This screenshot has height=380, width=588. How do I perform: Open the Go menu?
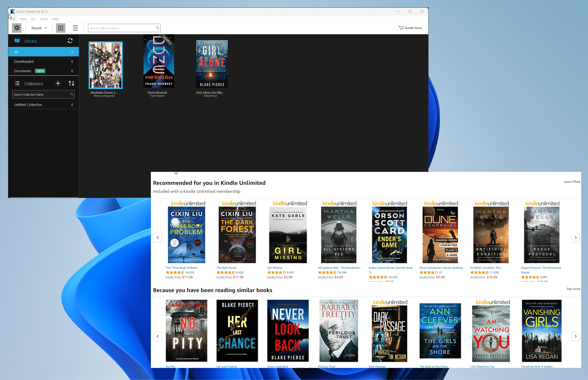(x=33, y=19)
